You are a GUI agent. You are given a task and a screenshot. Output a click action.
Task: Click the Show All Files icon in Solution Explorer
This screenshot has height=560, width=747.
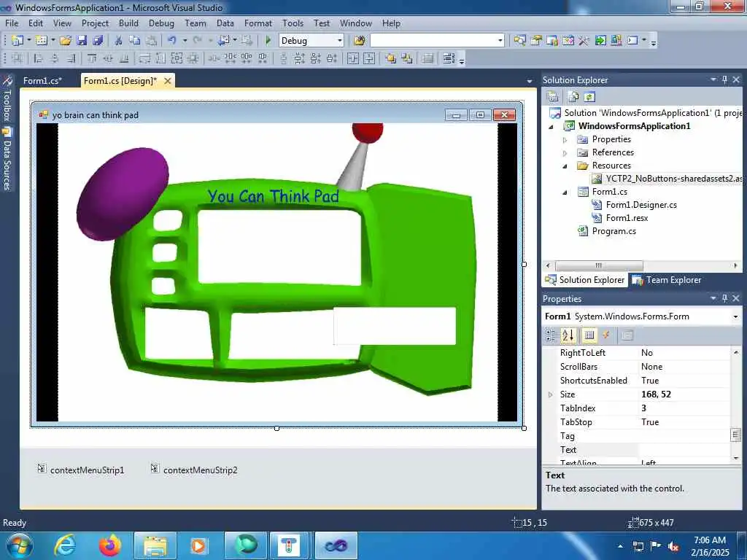tap(573, 97)
